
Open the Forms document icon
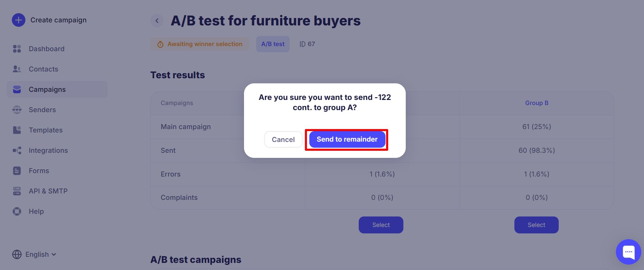click(x=17, y=171)
